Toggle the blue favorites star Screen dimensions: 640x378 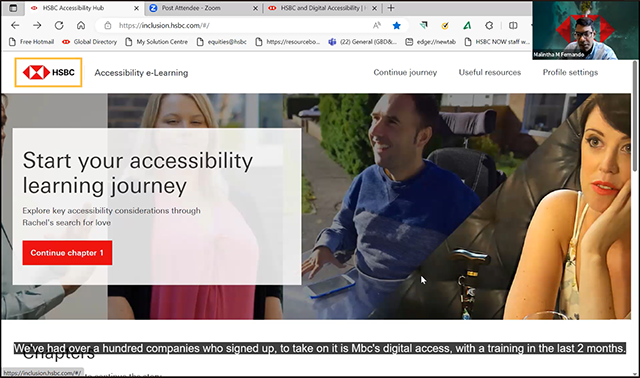pos(396,25)
